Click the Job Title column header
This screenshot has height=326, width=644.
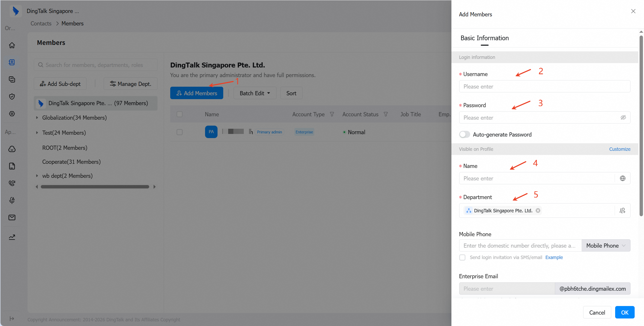coord(411,114)
